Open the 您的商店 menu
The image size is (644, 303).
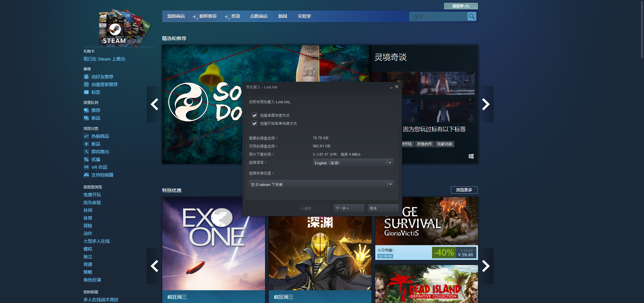point(176,16)
